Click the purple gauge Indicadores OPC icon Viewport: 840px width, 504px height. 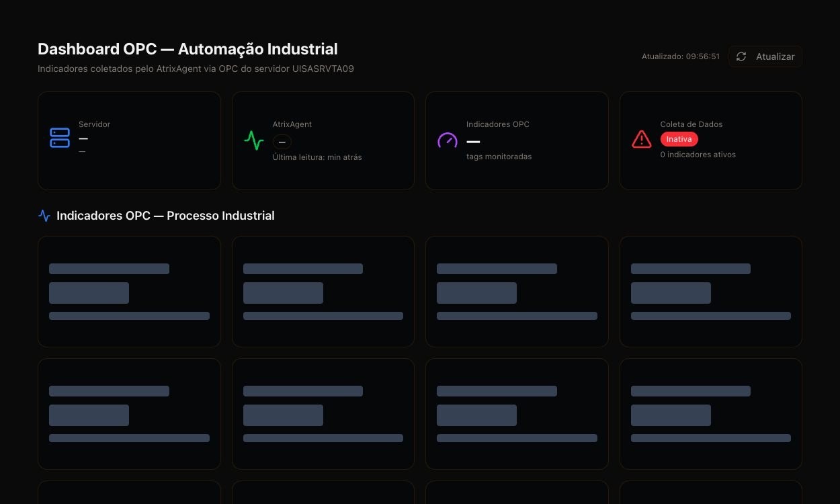[448, 140]
